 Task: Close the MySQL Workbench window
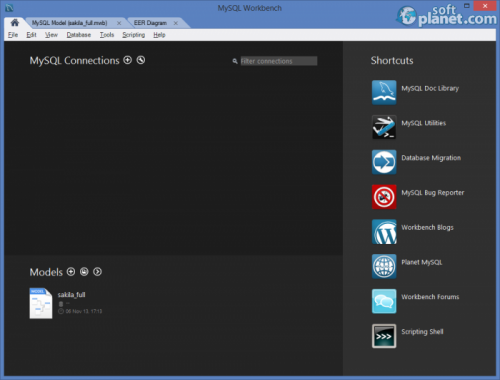(485, 6)
